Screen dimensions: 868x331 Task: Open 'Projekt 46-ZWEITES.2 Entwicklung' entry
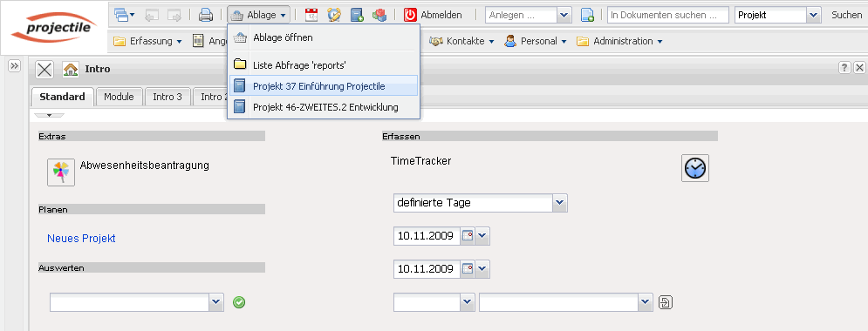point(324,106)
